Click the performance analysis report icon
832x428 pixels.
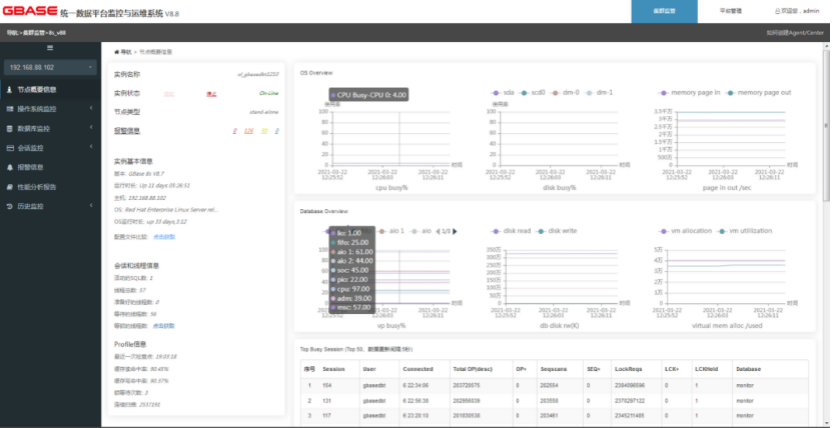pyautogui.click(x=10, y=187)
